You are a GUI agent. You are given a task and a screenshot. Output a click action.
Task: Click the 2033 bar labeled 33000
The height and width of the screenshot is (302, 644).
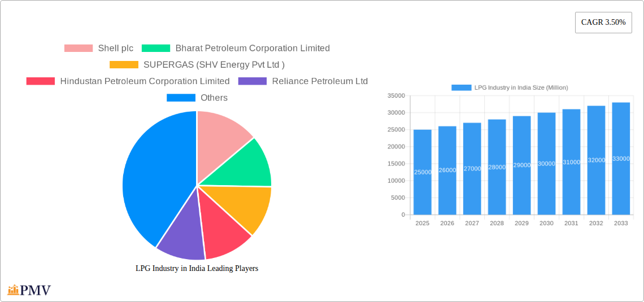(x=621, y=159)
